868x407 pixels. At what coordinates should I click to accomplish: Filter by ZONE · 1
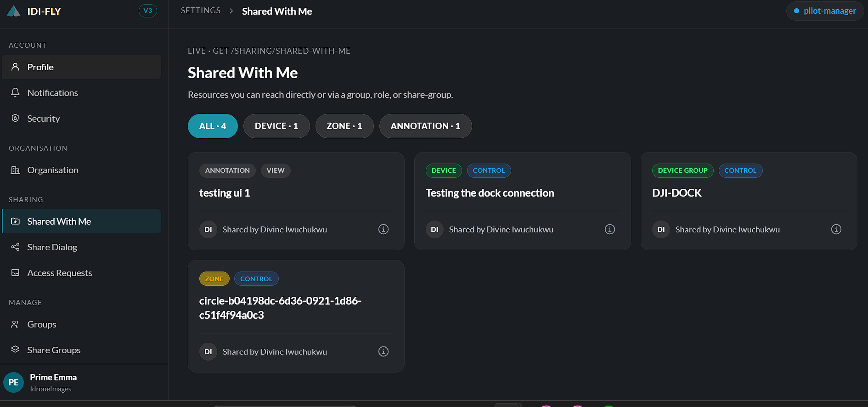344,126
